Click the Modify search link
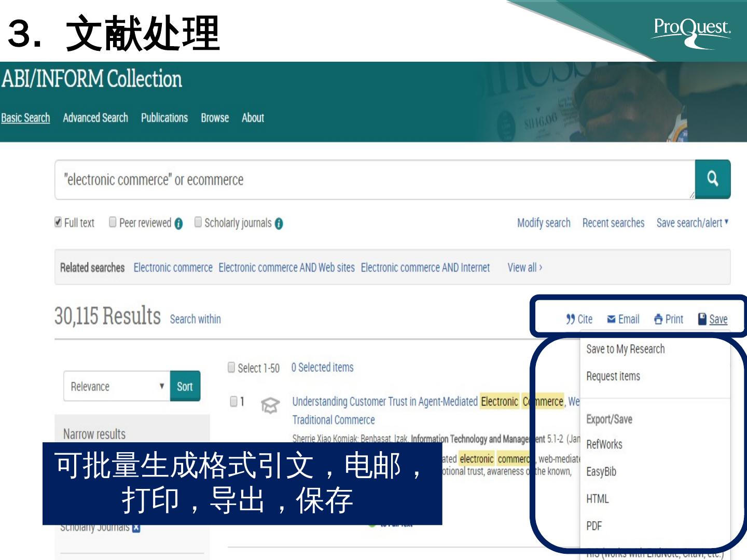The height and width of the screenshot is (560, 747). point(544,223)
